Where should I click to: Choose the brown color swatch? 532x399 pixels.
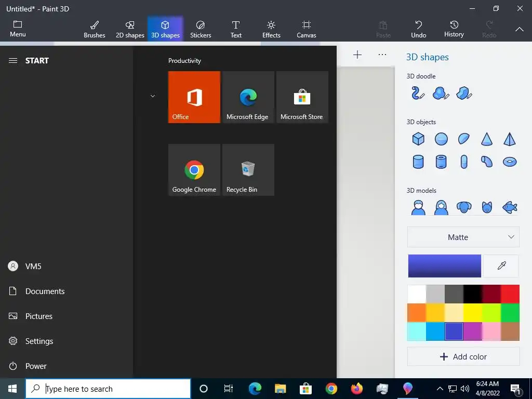[510, 331]
